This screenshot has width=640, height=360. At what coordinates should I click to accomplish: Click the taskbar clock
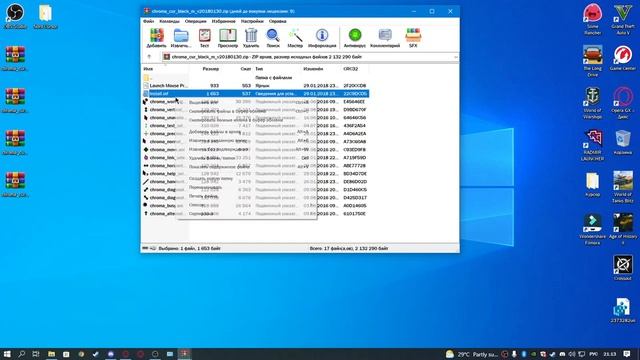[609, 354]
